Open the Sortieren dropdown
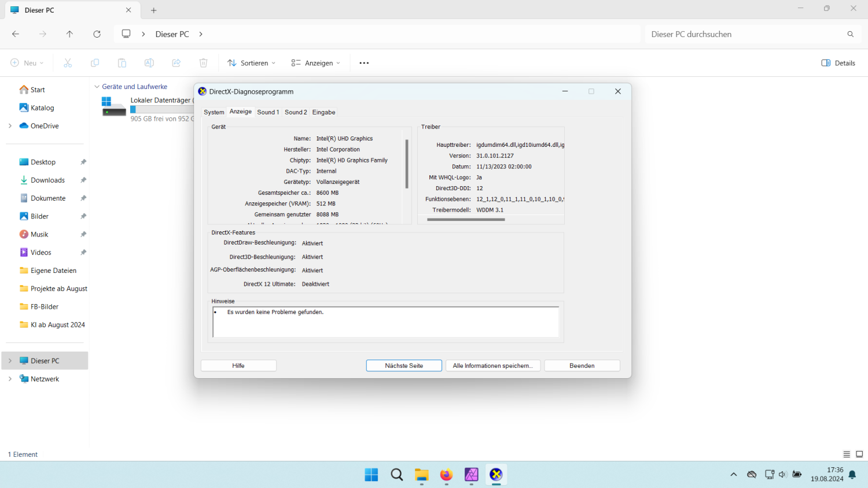 (x=252, y=63)
